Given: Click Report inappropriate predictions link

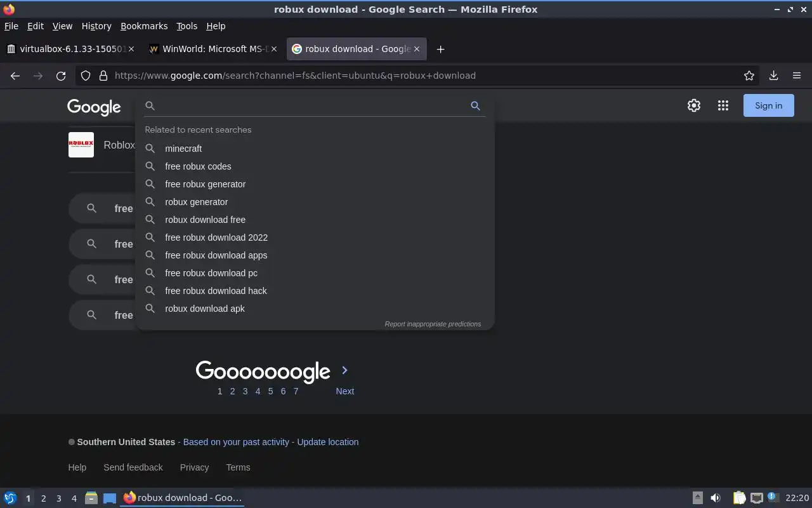Looking at the screenshot, I should click(x=433, y=324).
